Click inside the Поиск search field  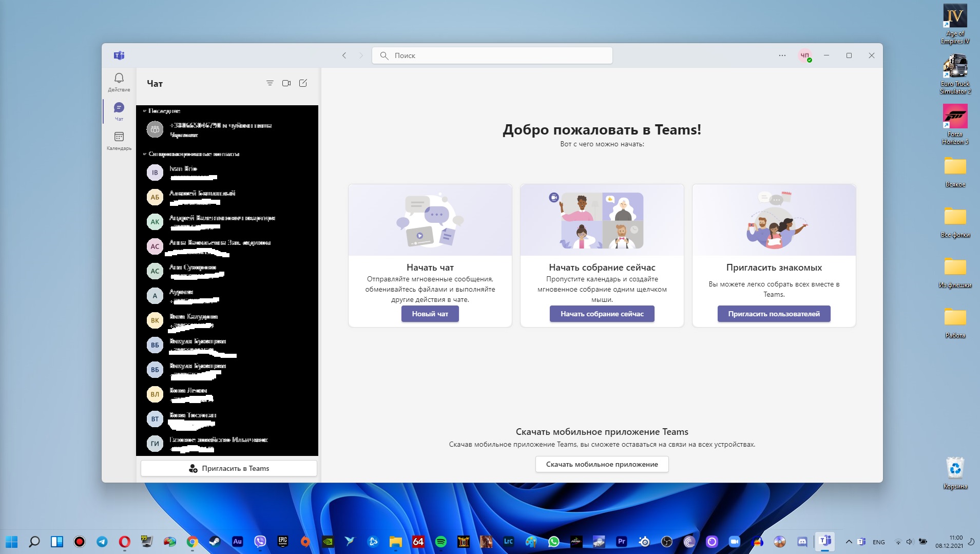coord(492,55)
